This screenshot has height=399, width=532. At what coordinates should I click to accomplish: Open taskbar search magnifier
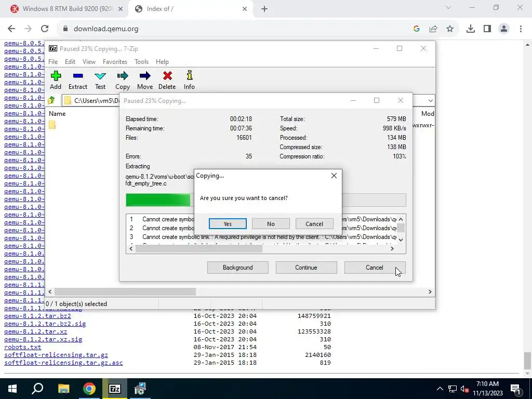click(x=37, y=389)
